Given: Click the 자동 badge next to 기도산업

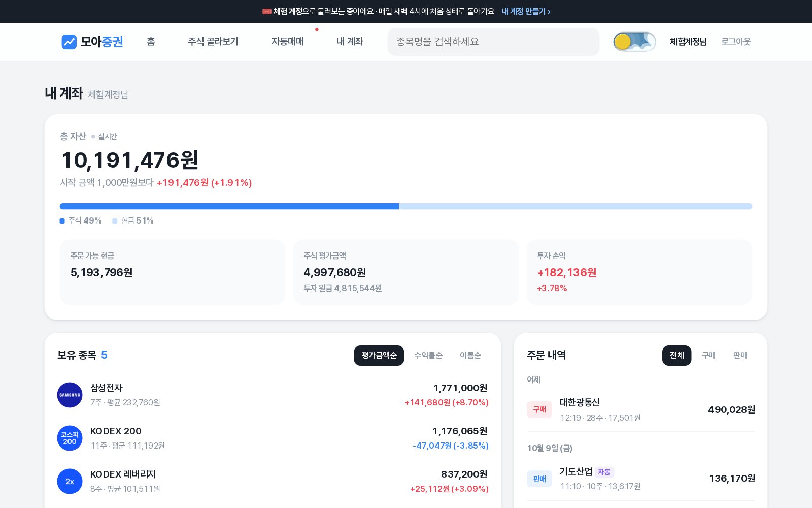Looking at the screenshot, I should [604, 472].
